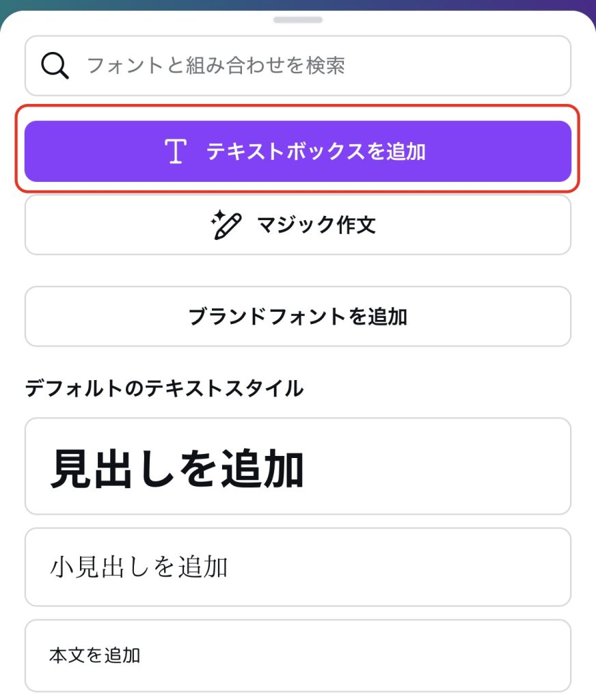Click the magnifying glass search icon

[x=55, y=66]
